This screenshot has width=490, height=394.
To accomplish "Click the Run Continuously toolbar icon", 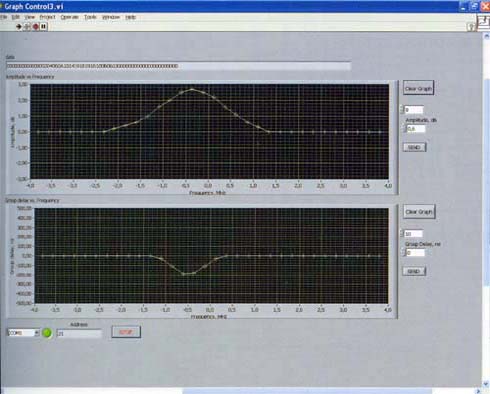I will click(27, 27).
